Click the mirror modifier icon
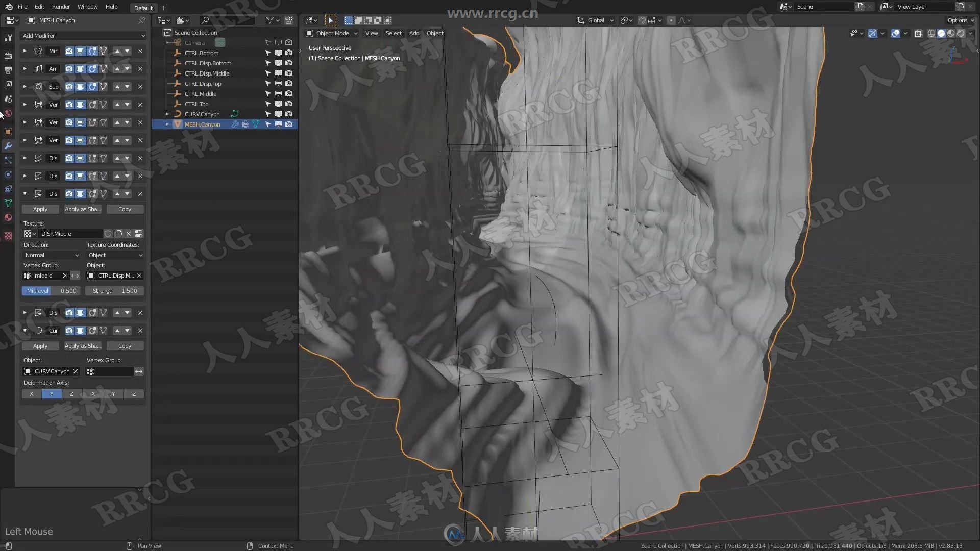Screen dimensions: 980x551 click(x=38, y=51)
